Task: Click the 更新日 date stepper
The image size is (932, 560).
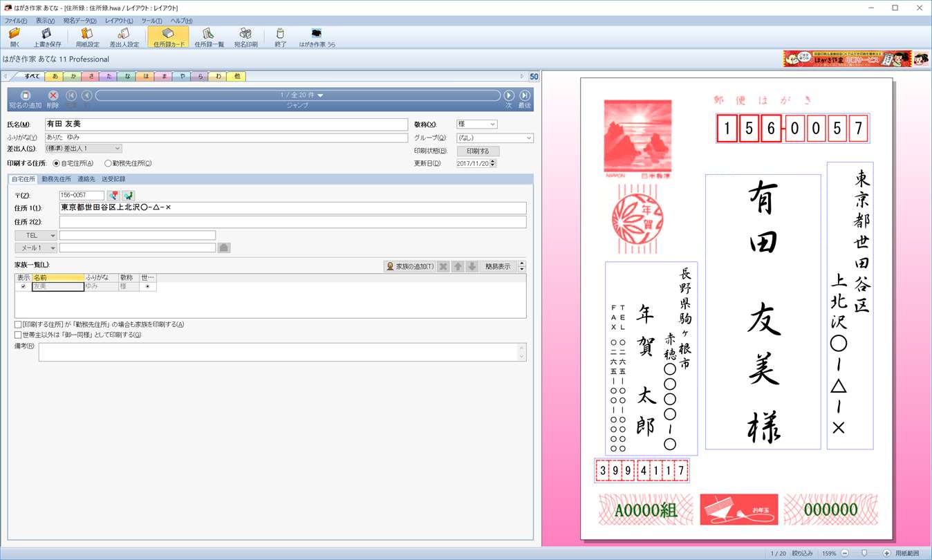Action: coord(494,164)
